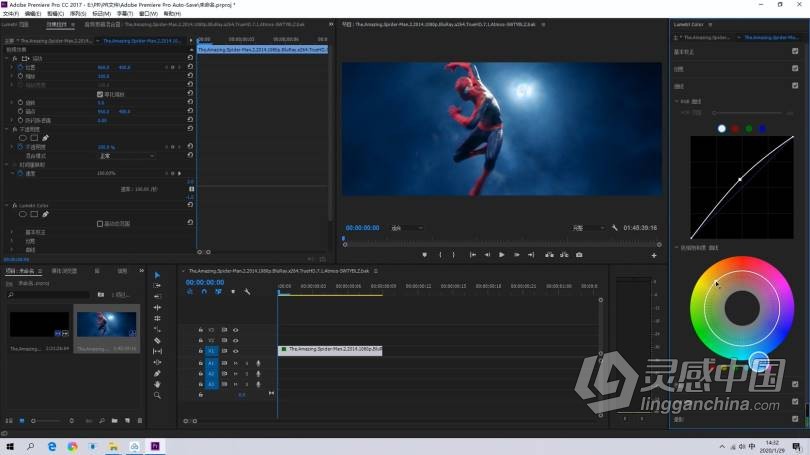Select the Spider-Man clip thumbnail in project
The image size is (810, 455).
(106, 324)
